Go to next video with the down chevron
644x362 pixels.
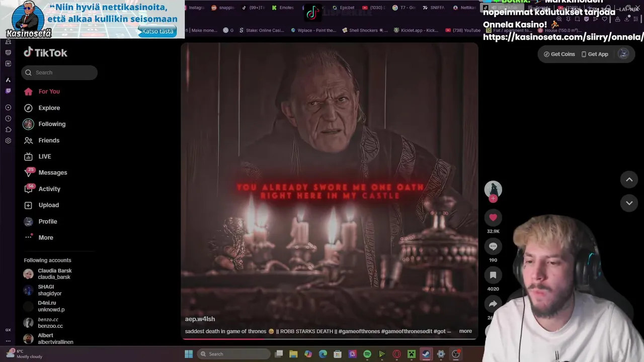(629, 203)
